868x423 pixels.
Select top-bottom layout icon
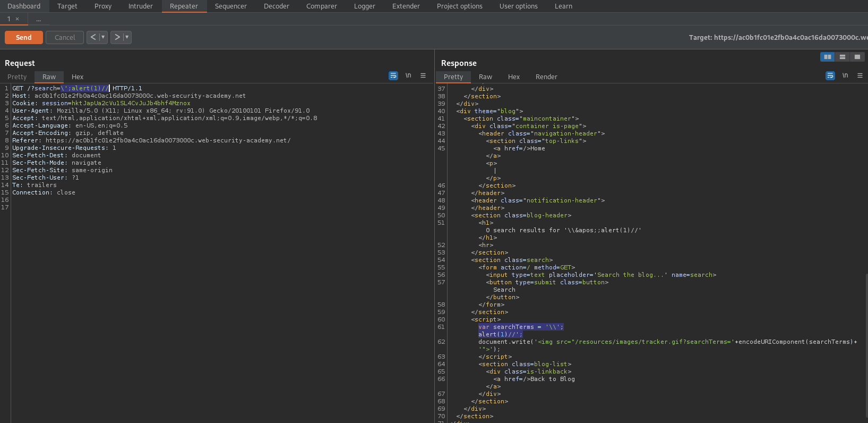click(x=843, y=57)
